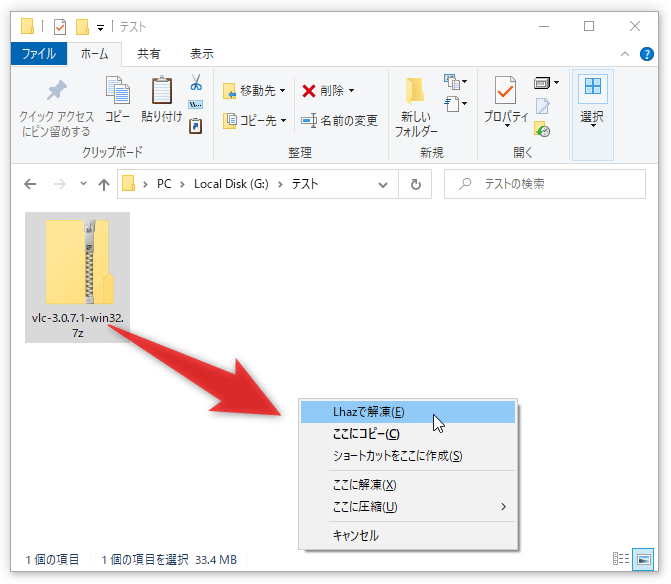The width and height of the screenshot is (671, 584).
Task: Click the Rename ribbon button
Action: pos(339,121)
